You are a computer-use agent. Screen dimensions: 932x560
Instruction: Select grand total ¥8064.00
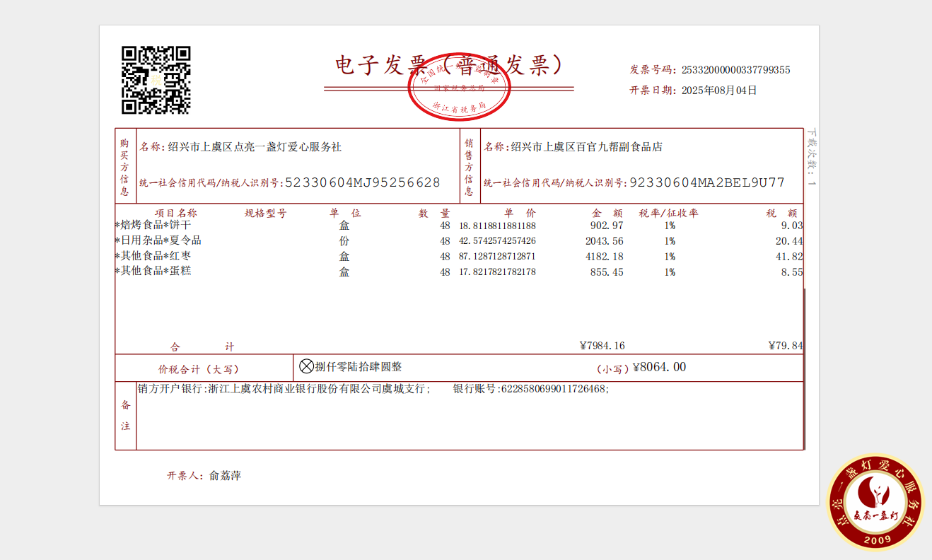(x=659, y=367)
